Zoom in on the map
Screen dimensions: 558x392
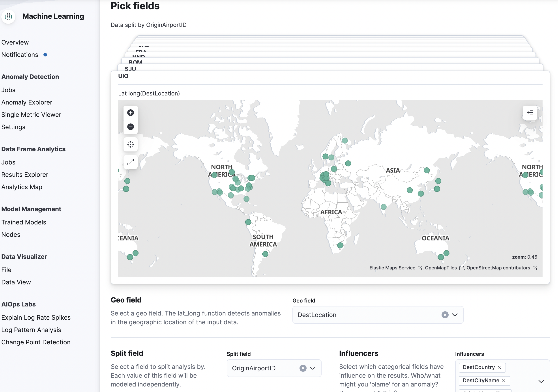(131, 113)
